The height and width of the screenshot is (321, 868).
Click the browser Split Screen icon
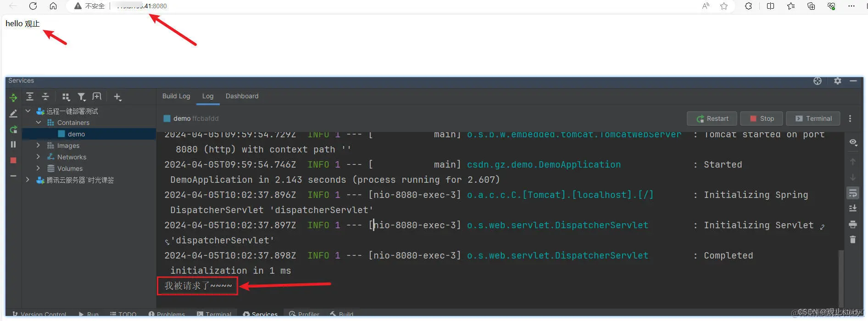point(771,6)
